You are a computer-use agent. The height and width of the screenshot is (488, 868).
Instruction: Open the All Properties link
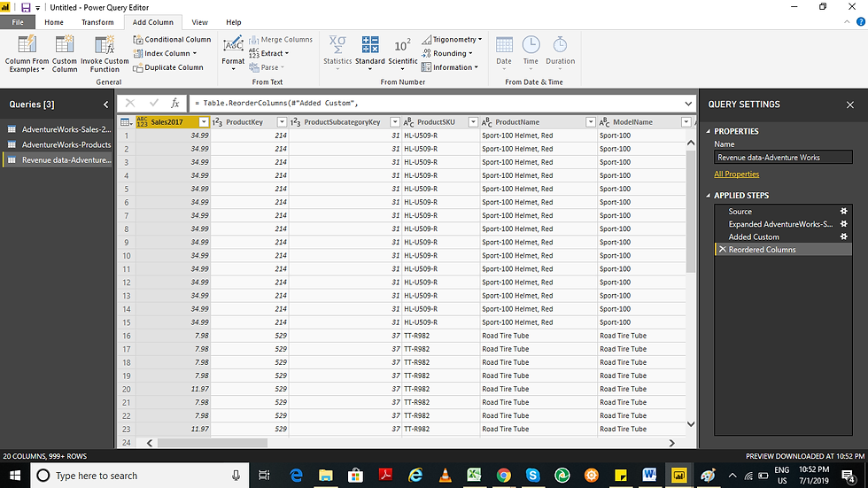pyautogui.click(x=736, y=174)
